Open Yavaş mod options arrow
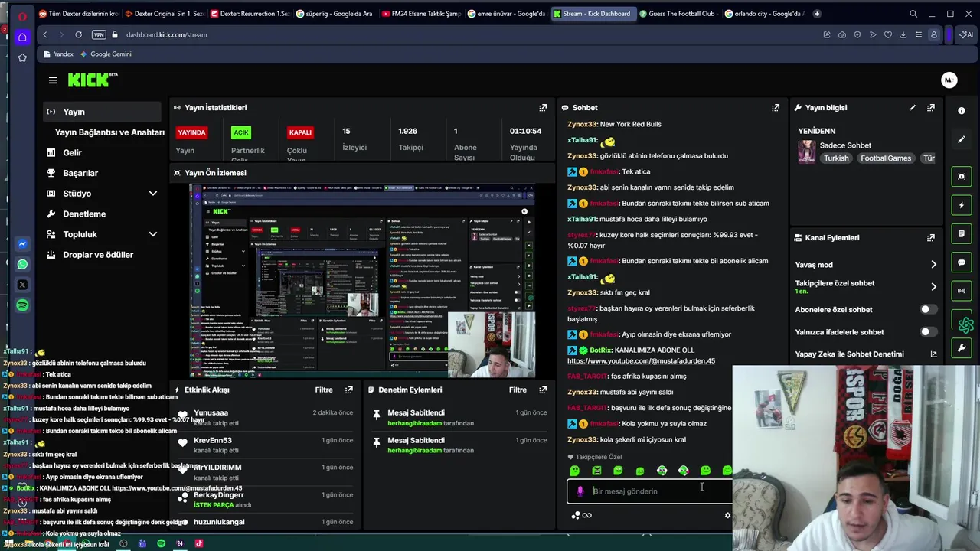This screenshot has width=980, height=551. pos(933,265)
